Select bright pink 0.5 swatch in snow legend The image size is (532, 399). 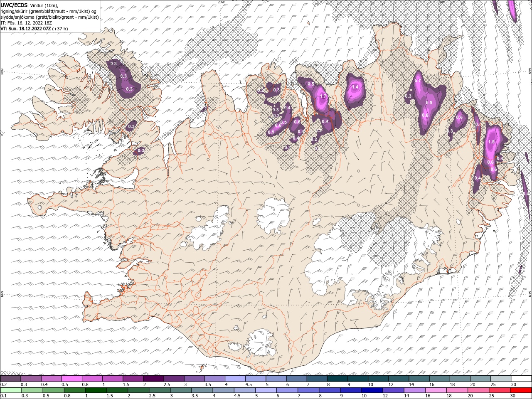click(x=71, y=378)
